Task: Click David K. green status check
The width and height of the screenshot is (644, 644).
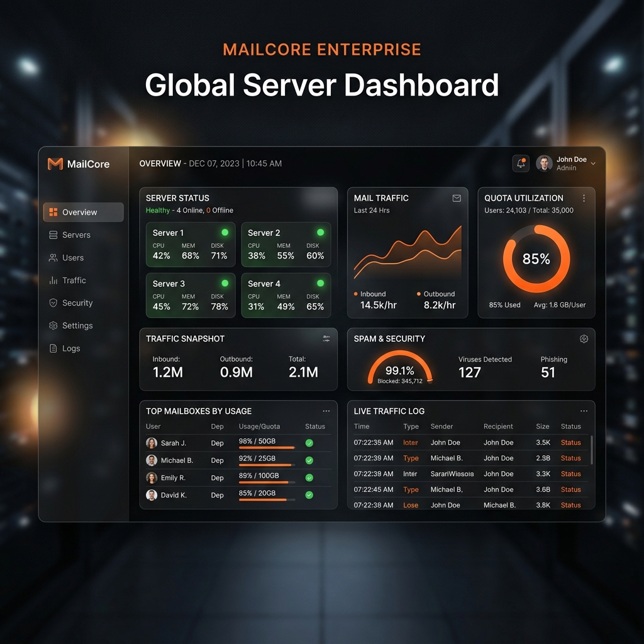Action: pyautogui.click(x=309, y=495)
